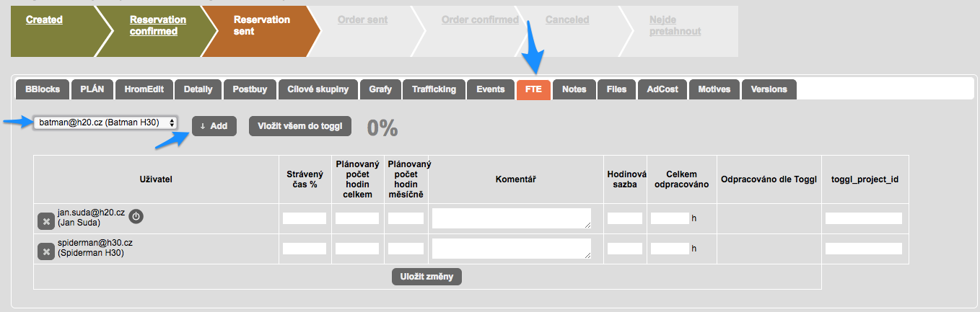Save changes with Uložit změny
This screenshot has width=980, height=312.
click(426, 277)
